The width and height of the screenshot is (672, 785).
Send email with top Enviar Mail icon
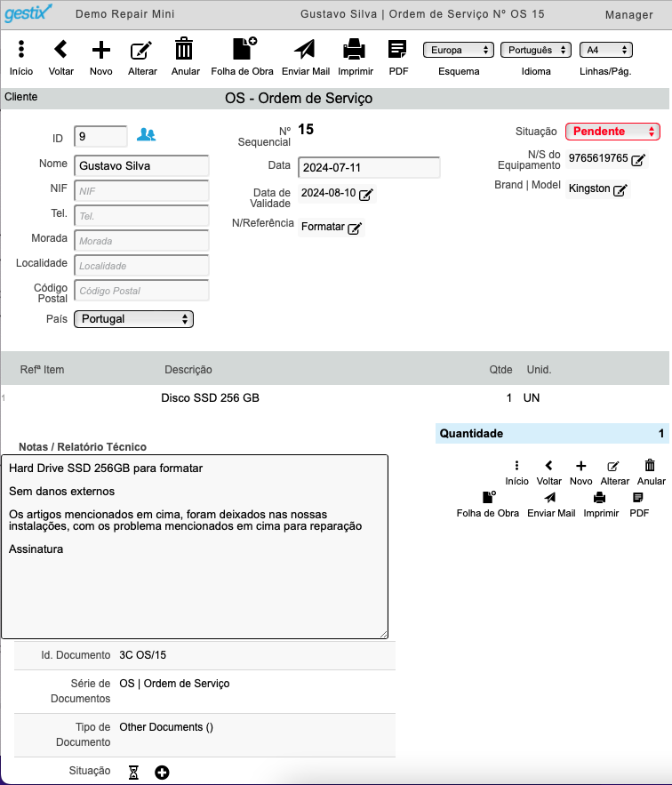point(305,49)
